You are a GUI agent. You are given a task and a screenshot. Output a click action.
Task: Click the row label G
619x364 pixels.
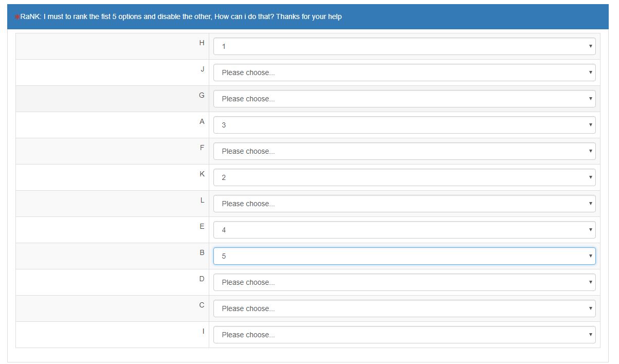(202, 95)
